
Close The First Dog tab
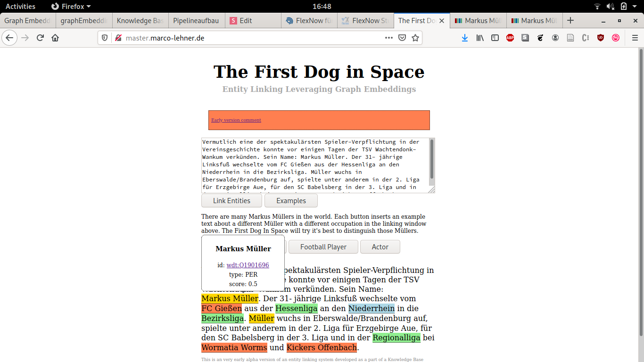pos(442,20)
